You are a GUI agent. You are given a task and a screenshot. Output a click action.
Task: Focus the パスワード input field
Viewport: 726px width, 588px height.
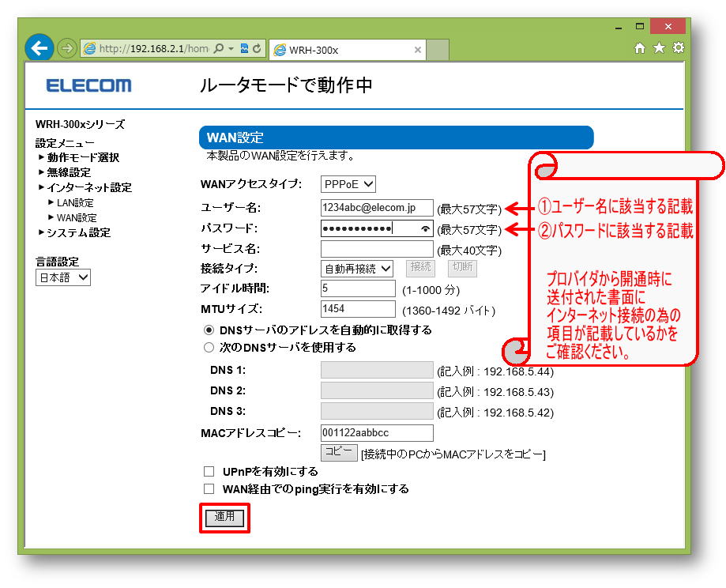pos(377,228)
